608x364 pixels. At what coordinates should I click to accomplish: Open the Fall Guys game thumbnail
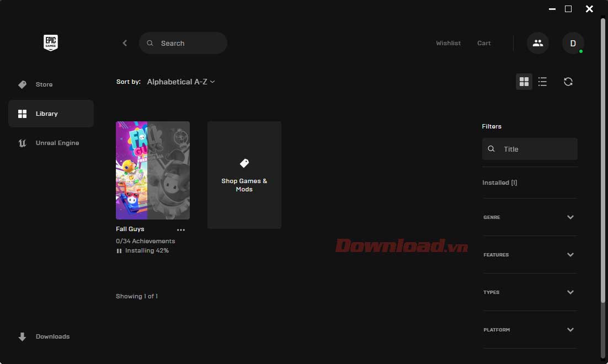153,170
